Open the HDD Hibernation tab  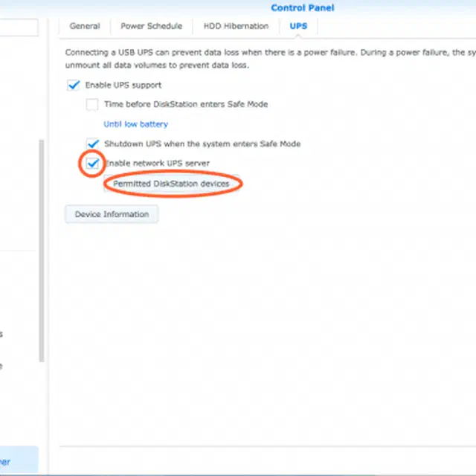236,26
